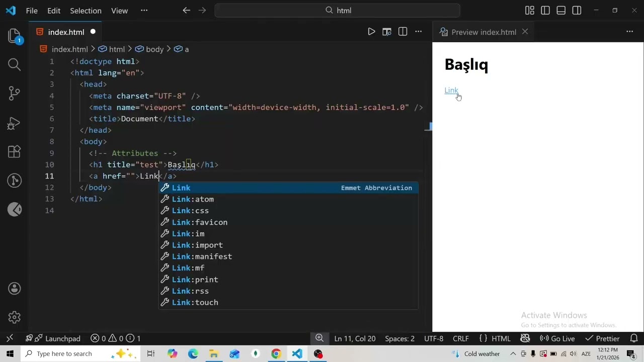This screenshot has height=362, width=644.
Task: Open the Extensions view
Action: pyautogui.click(x=14, y=151)
